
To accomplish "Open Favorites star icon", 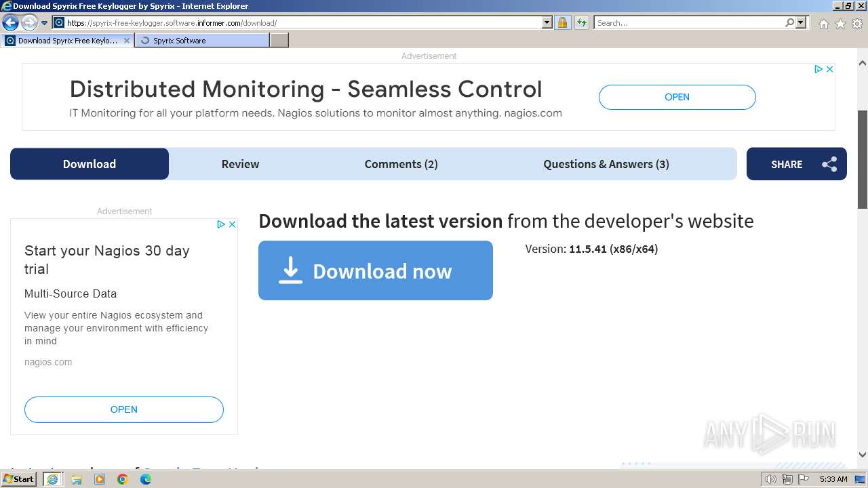I will (840, 24).
